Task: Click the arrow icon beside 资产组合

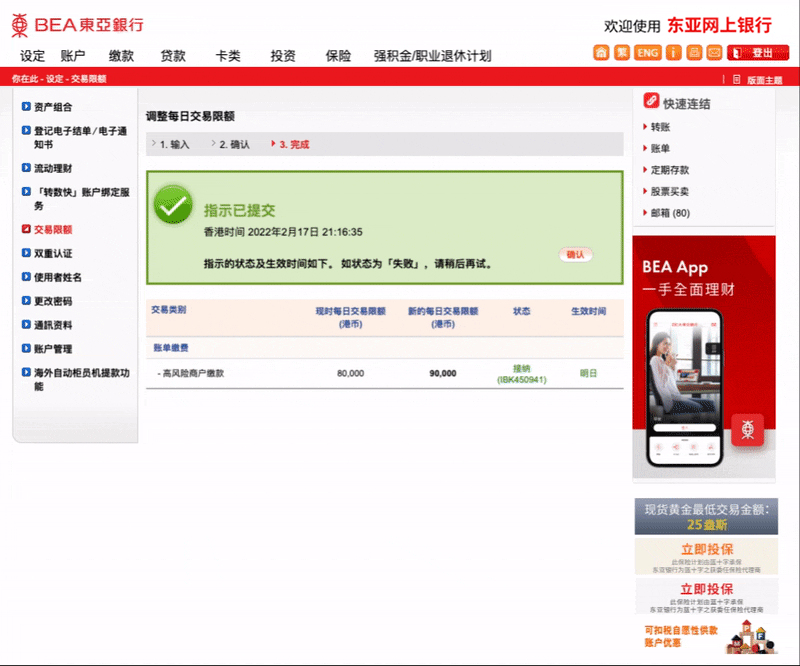Action: point(26,106)
